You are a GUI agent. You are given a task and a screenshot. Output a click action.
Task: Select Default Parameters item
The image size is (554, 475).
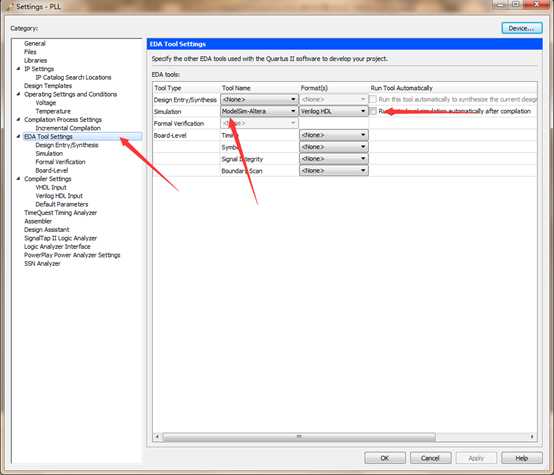coord(62,204)
